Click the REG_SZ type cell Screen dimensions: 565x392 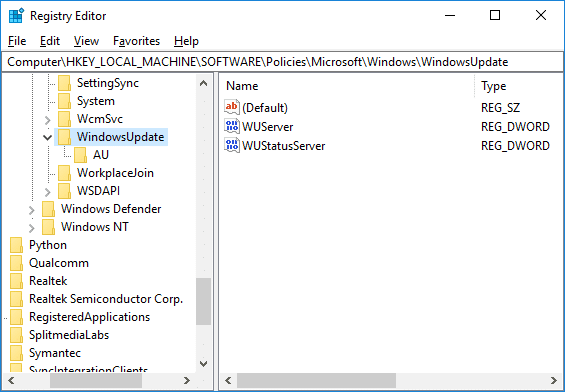click(501, 108)
